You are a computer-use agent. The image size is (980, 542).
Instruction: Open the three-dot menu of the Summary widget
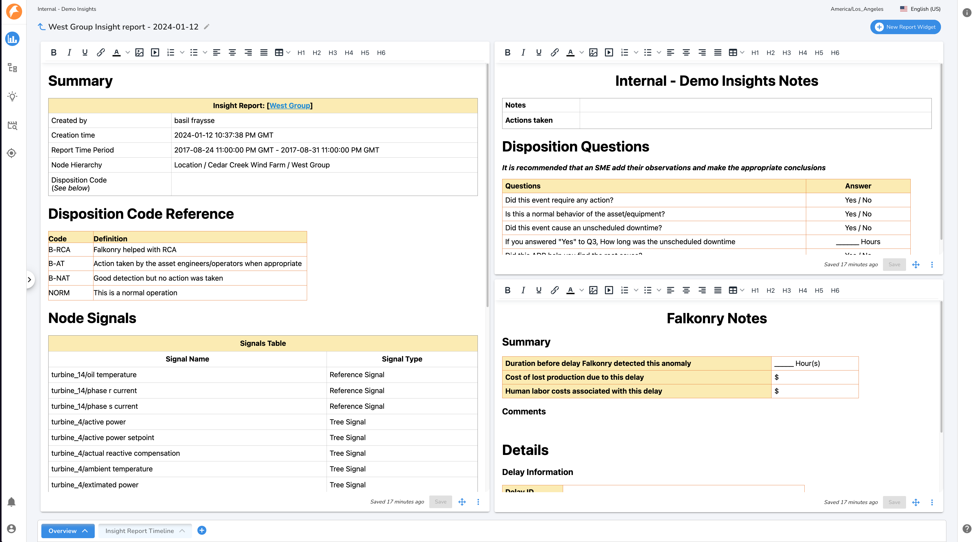[478, 502]
